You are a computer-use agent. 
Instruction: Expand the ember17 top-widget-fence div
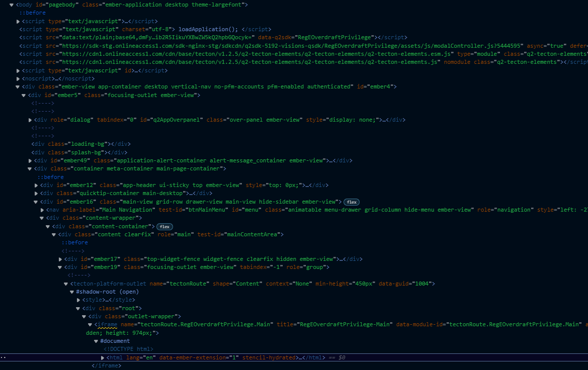tap(60, 259)
